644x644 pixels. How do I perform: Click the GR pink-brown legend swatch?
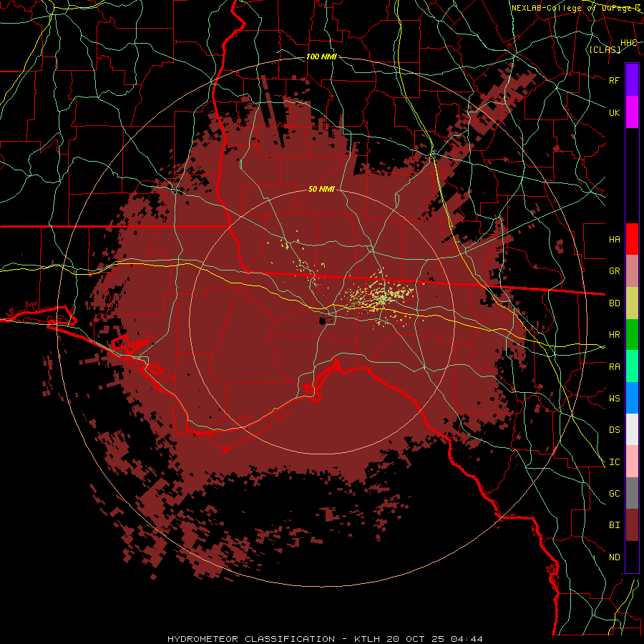point(632,270)
